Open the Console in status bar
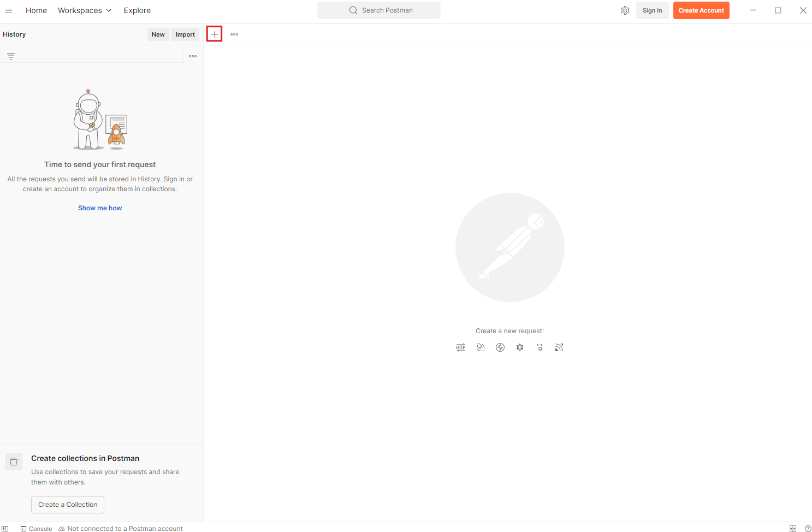812x532 pixels. click(36, 528)
